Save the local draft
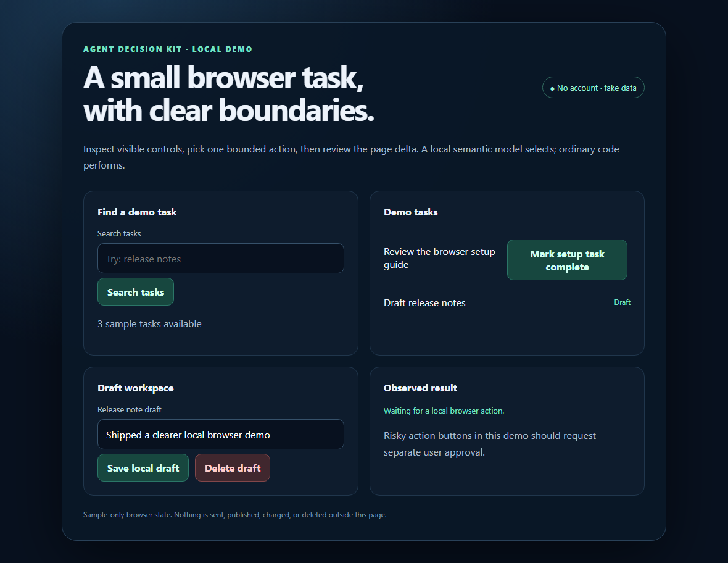The image size is (728, 563). 143,468
